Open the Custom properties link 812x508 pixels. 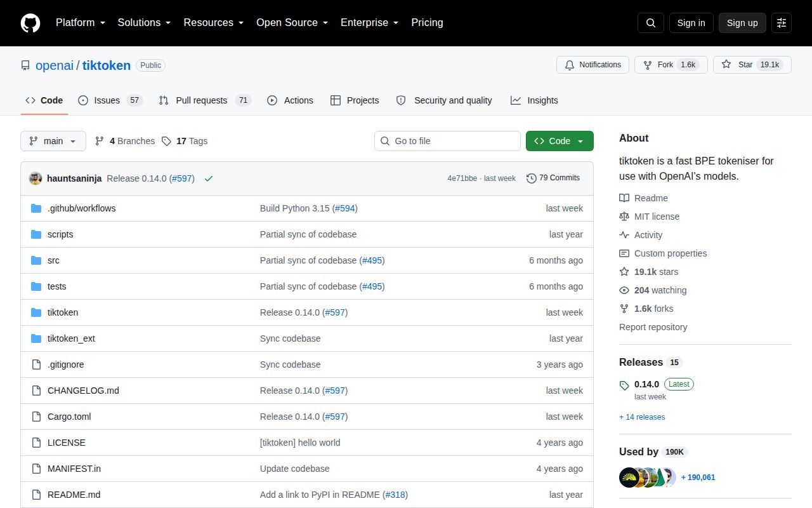tap(663, 253)
